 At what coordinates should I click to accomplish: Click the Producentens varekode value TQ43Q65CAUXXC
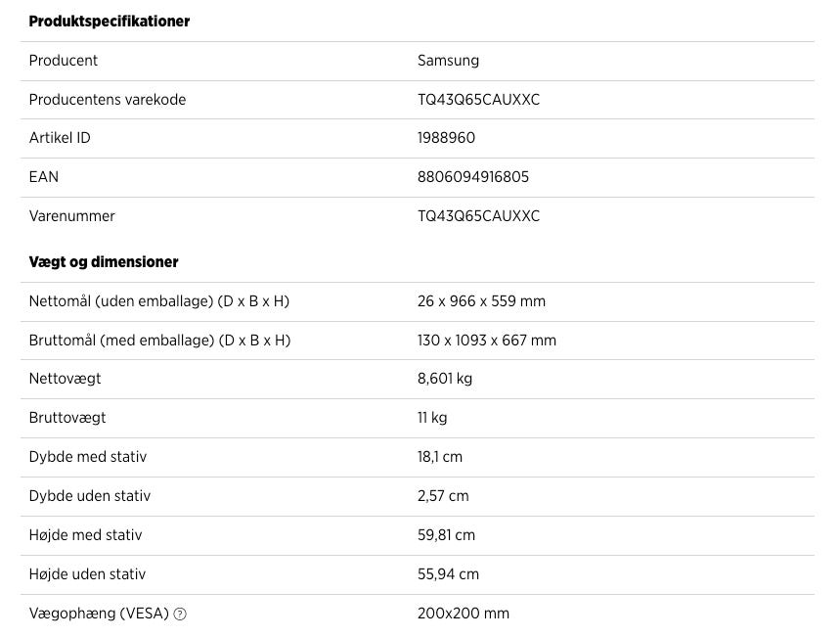(478, 100)
